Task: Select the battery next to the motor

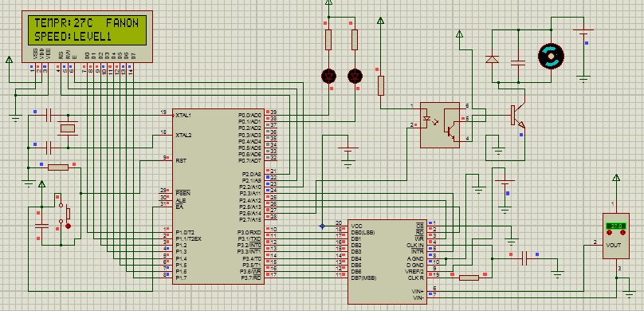Action: [583, 33]
